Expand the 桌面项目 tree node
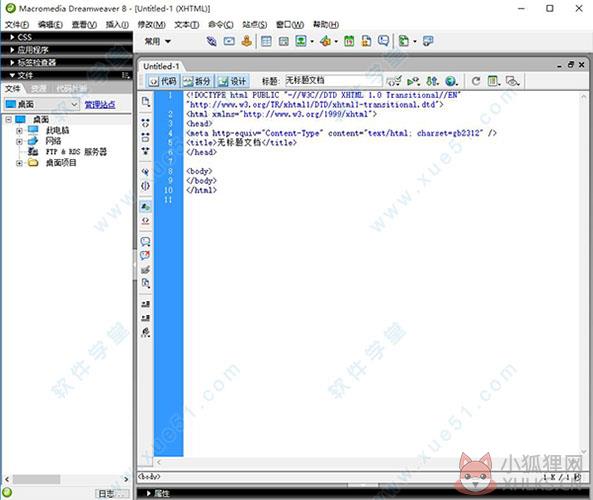This screenshot has width=593, height=500. point(19,163)
